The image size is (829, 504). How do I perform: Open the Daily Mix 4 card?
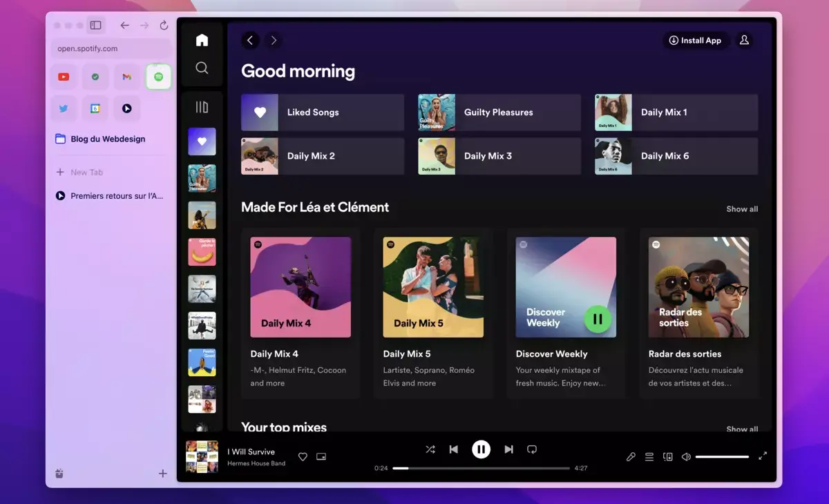click(301, 313)
